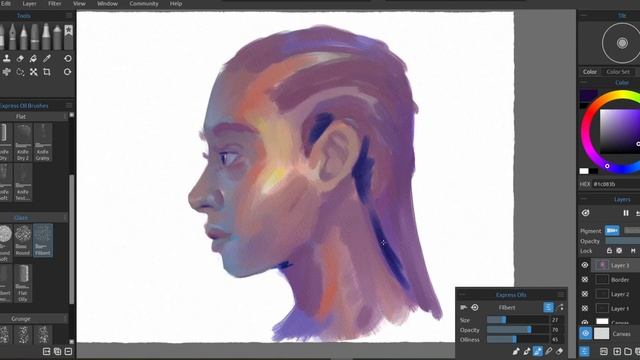
Task: Open the Edit menu
Action: [x=6, y=4]
